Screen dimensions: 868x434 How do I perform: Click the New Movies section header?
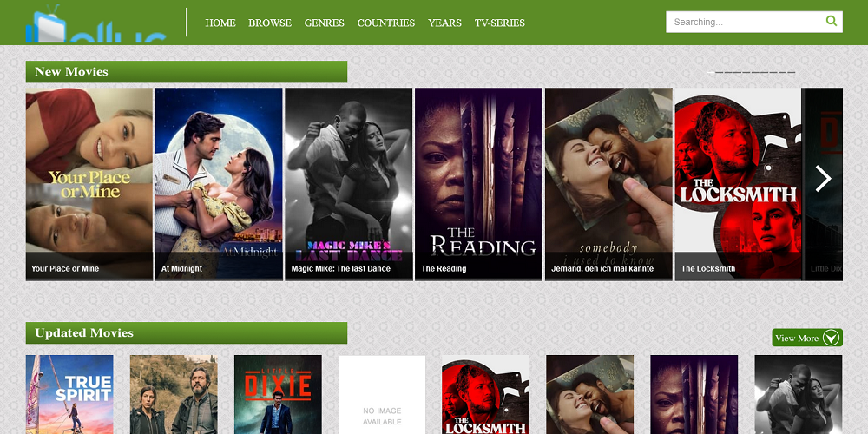(x=186, y=71)
